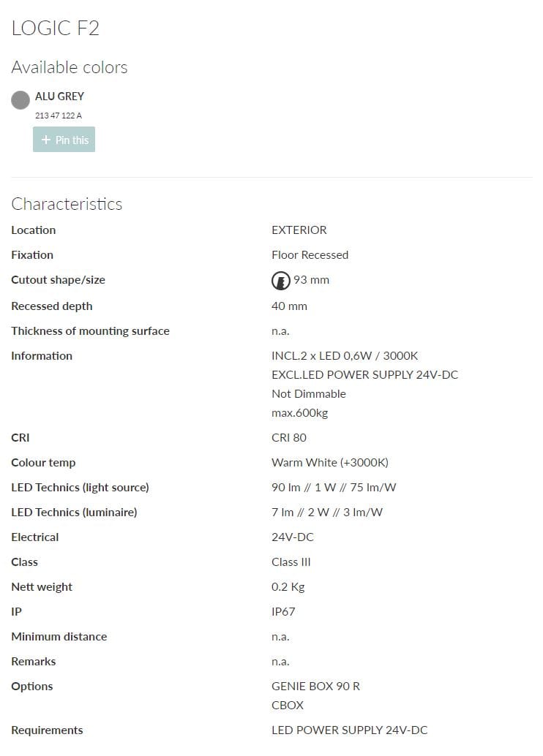Image resolution: width=543 pixels, height=756 pixels.
Task: Click the ALU GREY color name
Action: tap(59, 96)
